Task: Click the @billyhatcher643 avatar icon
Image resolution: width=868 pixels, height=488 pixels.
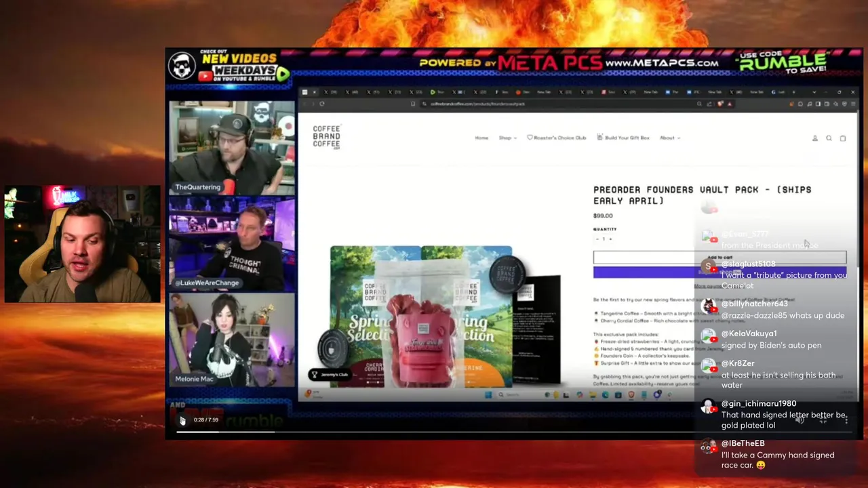Action: [x=708, y=307]
